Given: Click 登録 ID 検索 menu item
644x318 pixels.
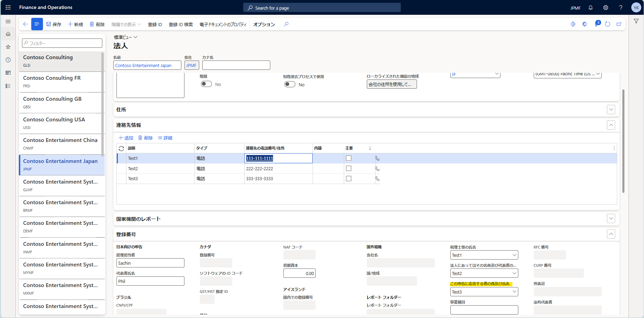Looking at the screenshot, I should tap(181, 24).
